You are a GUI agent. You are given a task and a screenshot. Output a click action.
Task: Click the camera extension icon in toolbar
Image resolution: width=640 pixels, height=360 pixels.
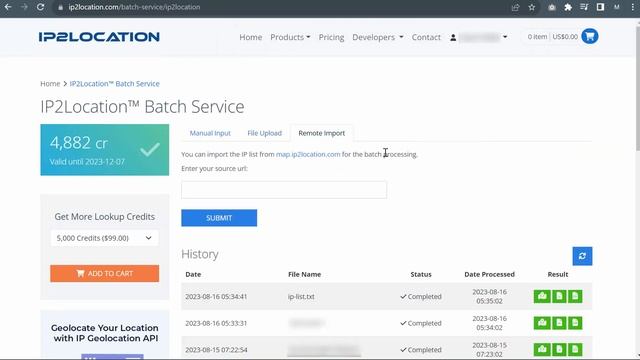(551, 7)
